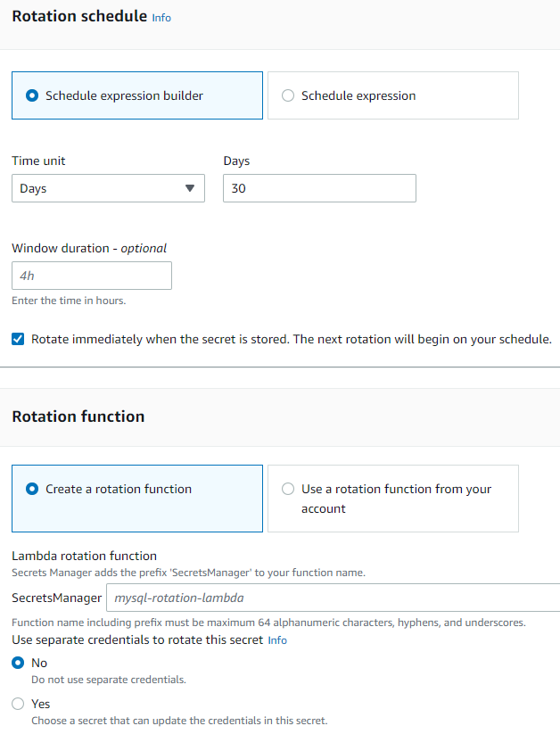Open Info link beside Use separate credentials

click(277, 640)
